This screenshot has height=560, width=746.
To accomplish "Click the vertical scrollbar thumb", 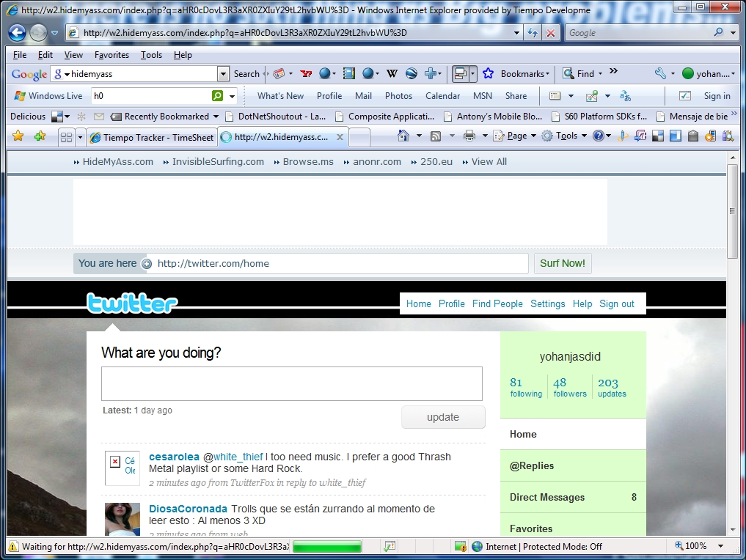I will tap(732, 212).
